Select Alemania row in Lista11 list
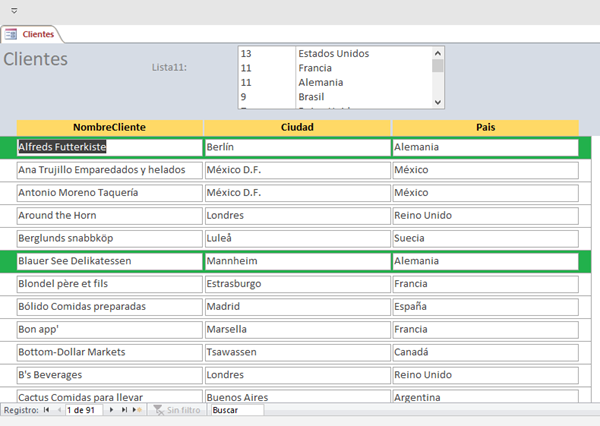Image resolution: width=600 pixels, height=426 pixels. pos(335,83)
